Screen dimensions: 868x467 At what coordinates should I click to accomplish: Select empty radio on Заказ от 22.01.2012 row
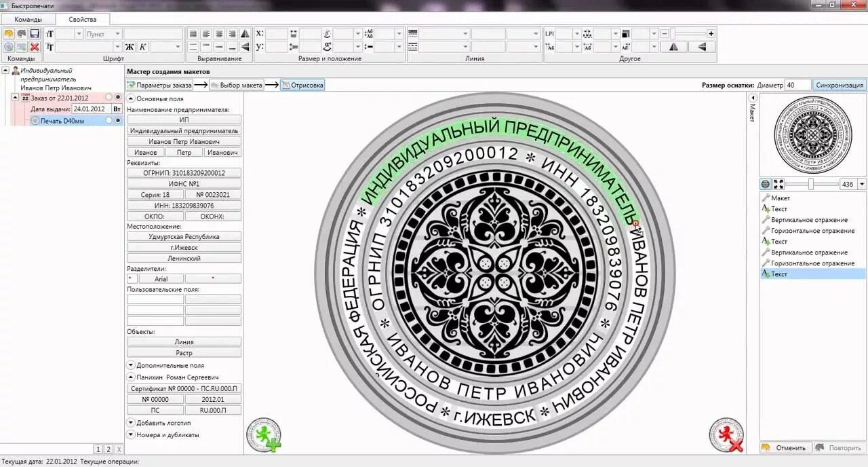point(108,98)
